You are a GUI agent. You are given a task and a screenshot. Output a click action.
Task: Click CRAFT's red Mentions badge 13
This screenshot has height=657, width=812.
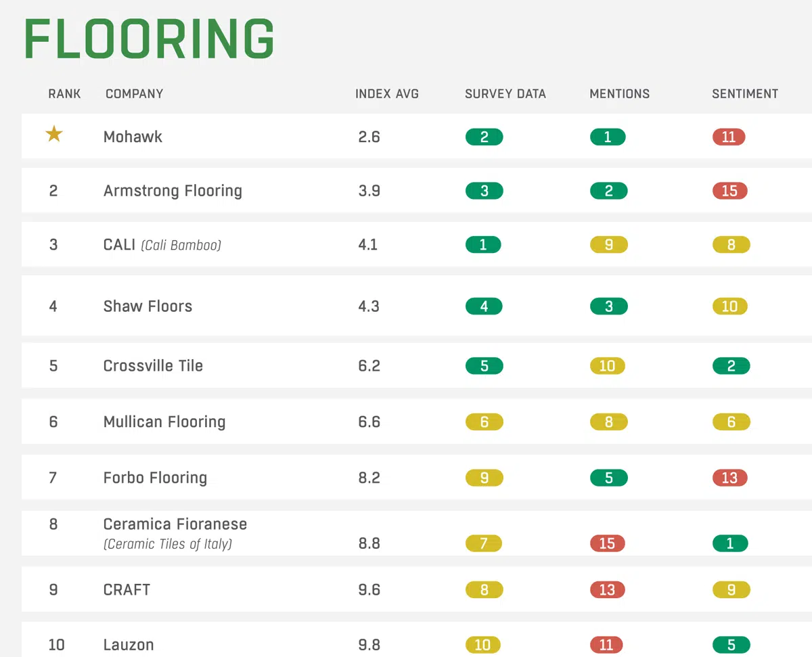(607, 590)
